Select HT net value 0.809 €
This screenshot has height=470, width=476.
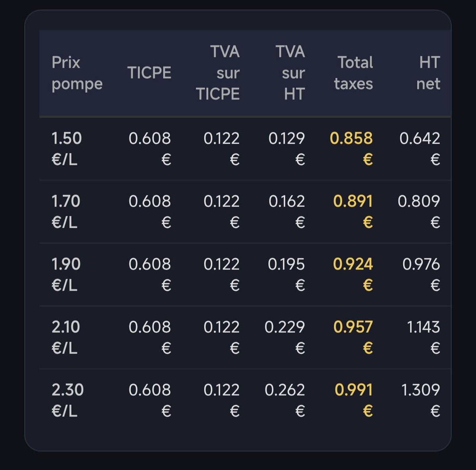click(x=419, y=212)
